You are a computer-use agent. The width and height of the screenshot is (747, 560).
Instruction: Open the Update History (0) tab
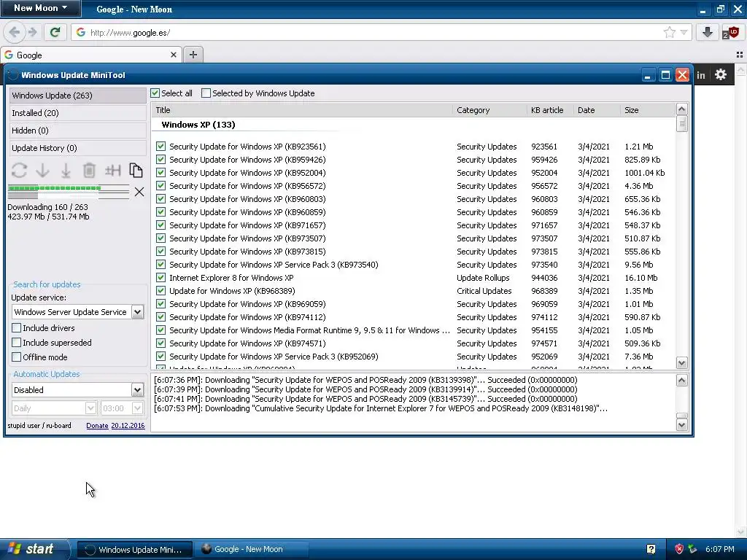coord(77,148)
